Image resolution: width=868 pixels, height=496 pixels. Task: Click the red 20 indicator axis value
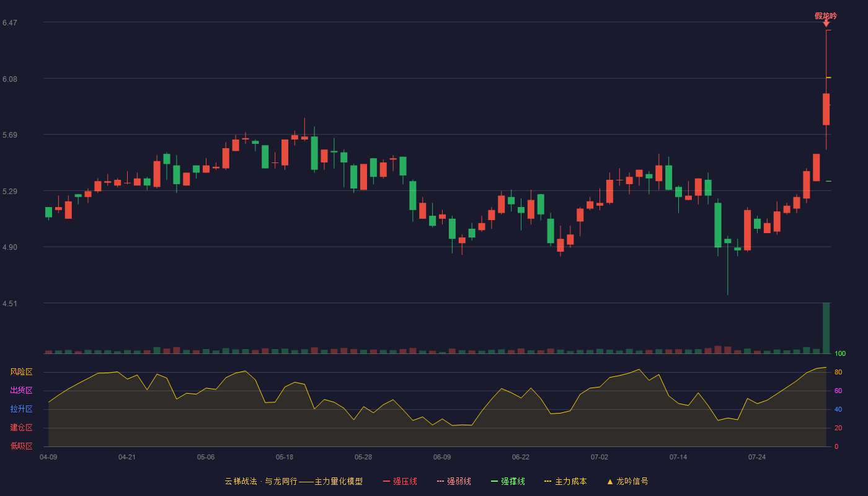tap(838, 428)
